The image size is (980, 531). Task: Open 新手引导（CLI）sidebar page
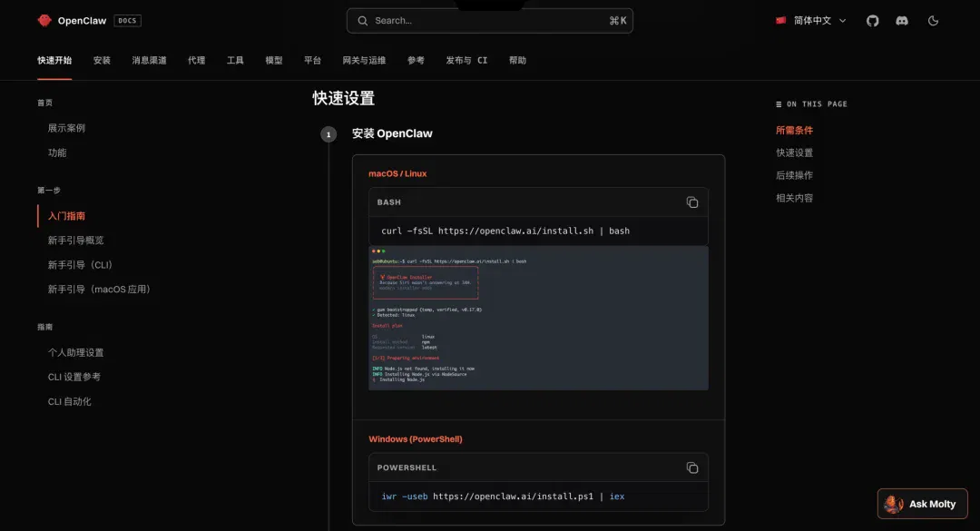(x=80, y=264)
